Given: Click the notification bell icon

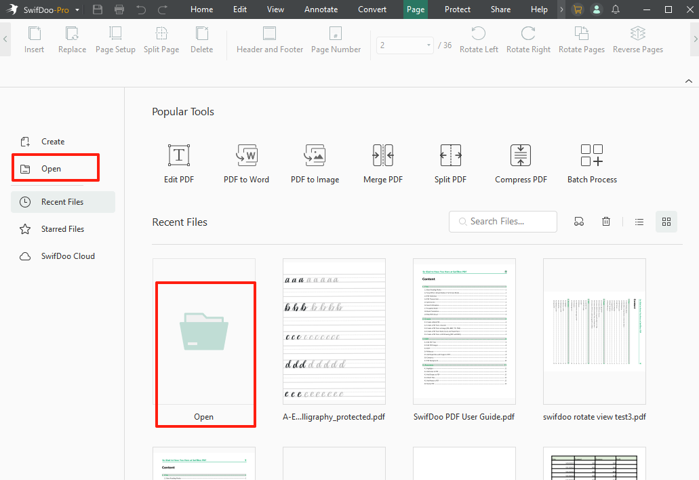Looking at the screenshot, I should pos(616,9).
